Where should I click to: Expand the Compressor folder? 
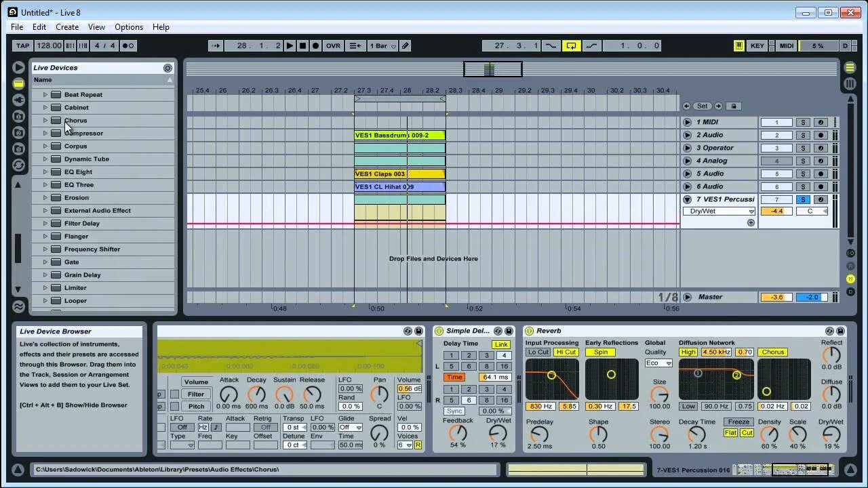[45, 133]
